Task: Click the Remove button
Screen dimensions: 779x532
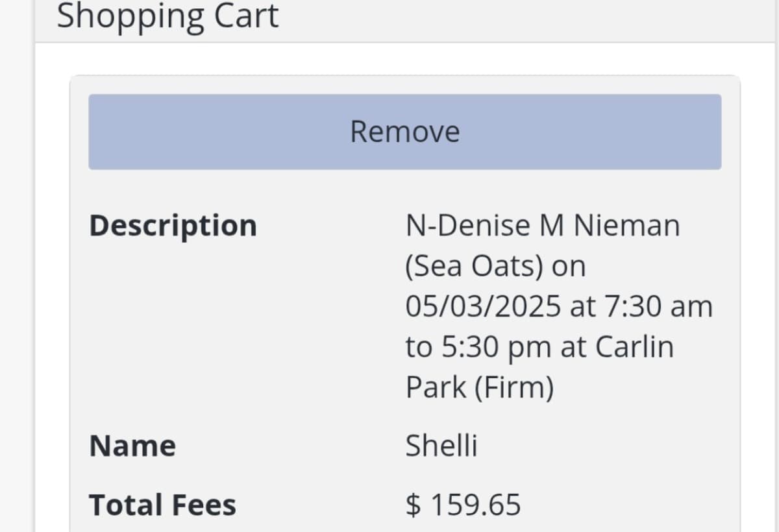Action: pyautogui.click(x=404, y=132)
